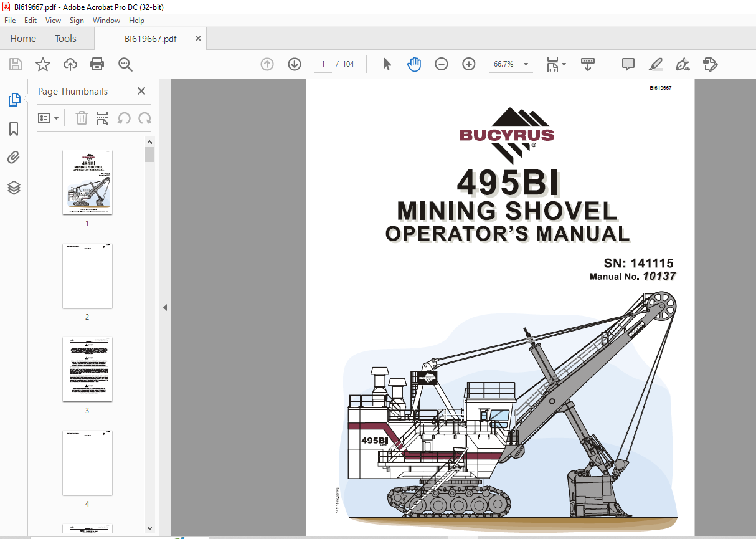Go to the next page arrow

point(295,64)
